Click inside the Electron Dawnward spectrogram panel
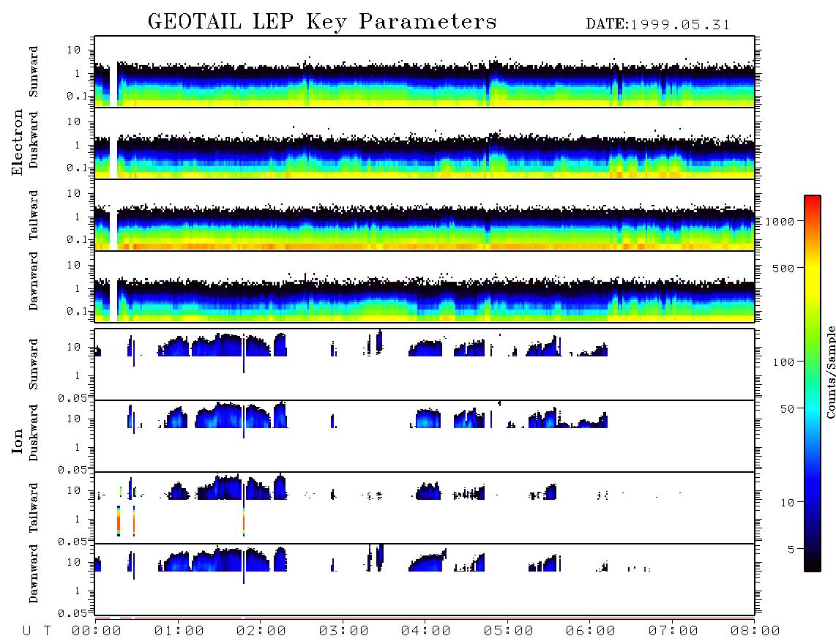836x644 pixels. pos(425,286)
